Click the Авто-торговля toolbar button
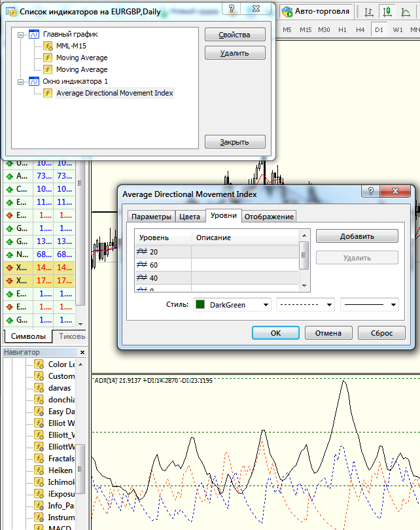 pos(316,12)
